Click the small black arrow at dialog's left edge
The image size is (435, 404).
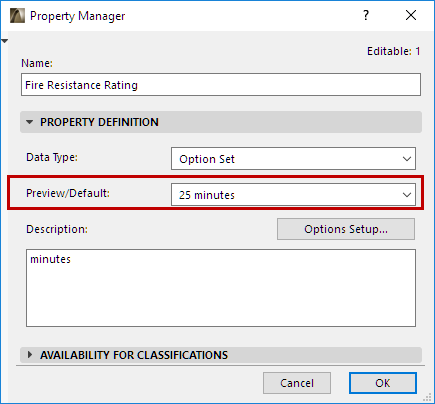point(5,41)
